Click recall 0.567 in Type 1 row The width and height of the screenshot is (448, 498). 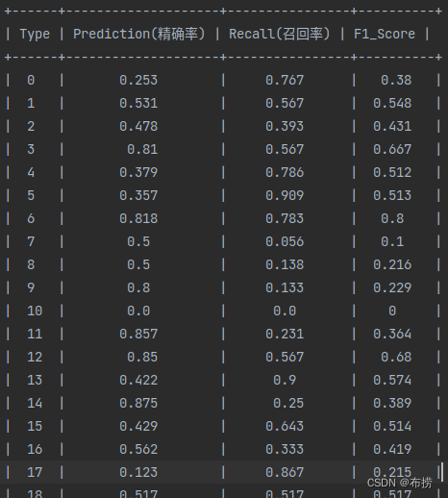coord(285,103)
